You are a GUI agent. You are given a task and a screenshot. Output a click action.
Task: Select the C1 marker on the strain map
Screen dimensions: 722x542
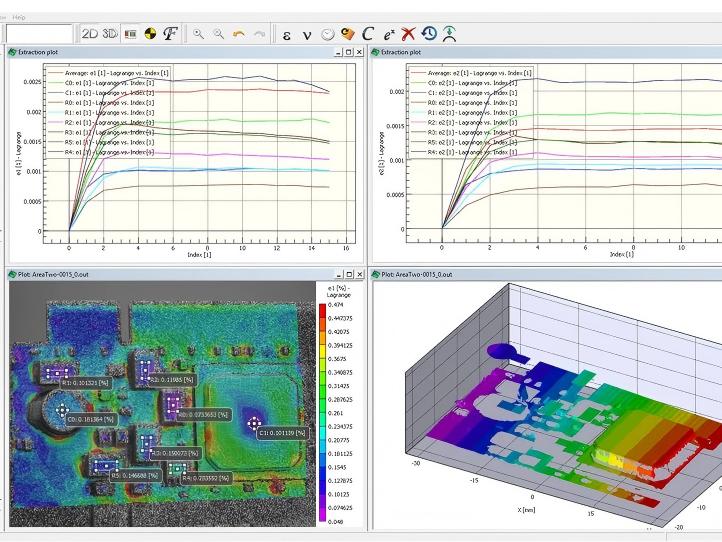pos(253,421)
